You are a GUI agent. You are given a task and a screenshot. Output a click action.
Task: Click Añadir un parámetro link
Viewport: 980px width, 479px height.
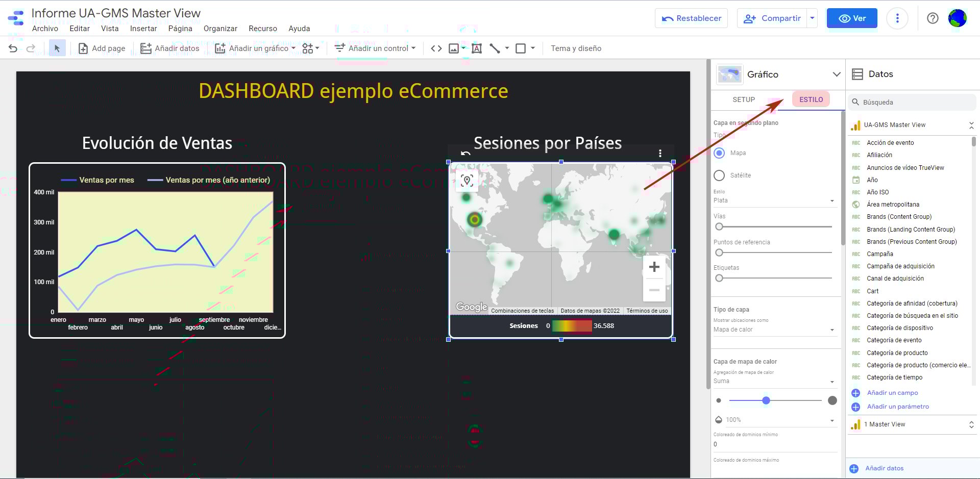[x=898, y=407]
